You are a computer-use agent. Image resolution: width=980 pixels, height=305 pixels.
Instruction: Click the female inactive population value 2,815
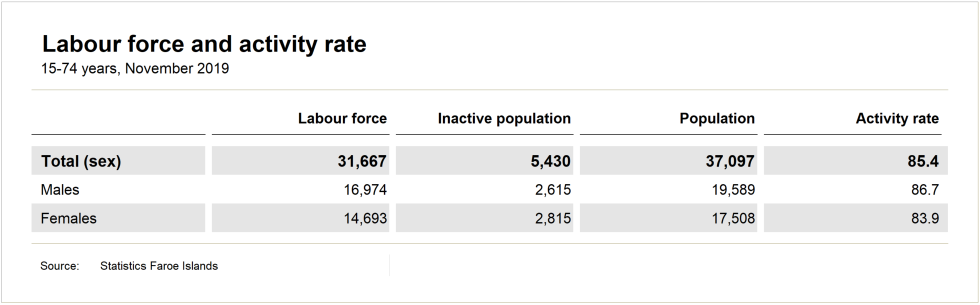[x=552, y=218]
